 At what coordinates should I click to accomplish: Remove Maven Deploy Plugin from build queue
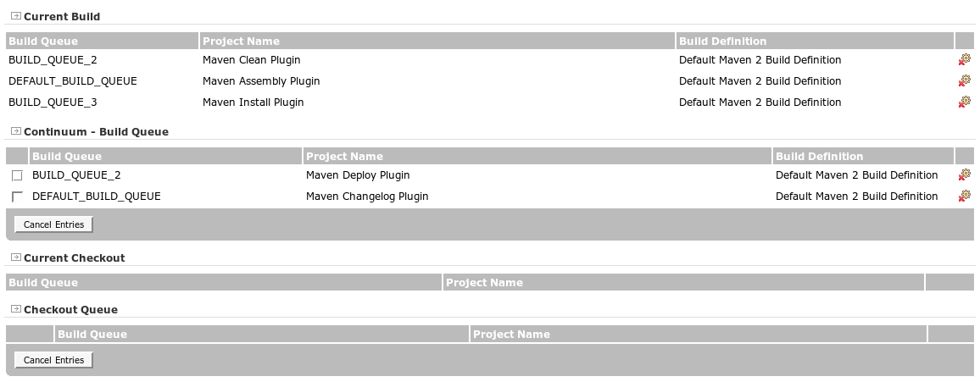964,175
